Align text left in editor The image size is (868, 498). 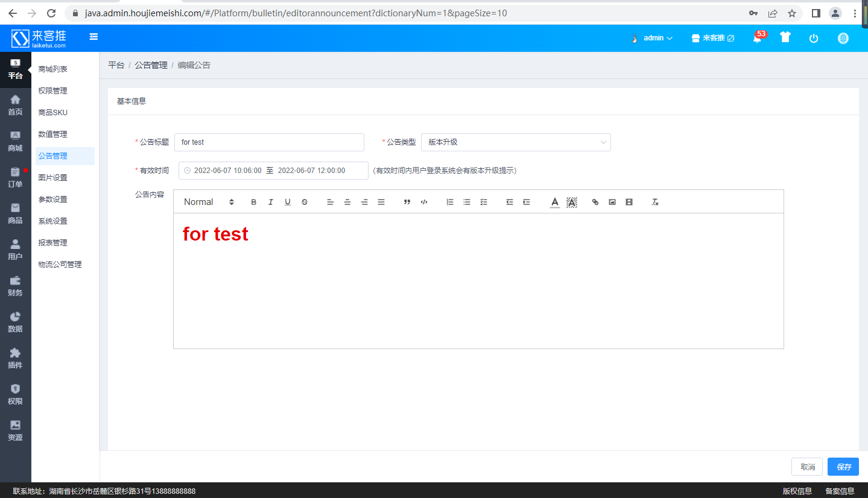331,202
